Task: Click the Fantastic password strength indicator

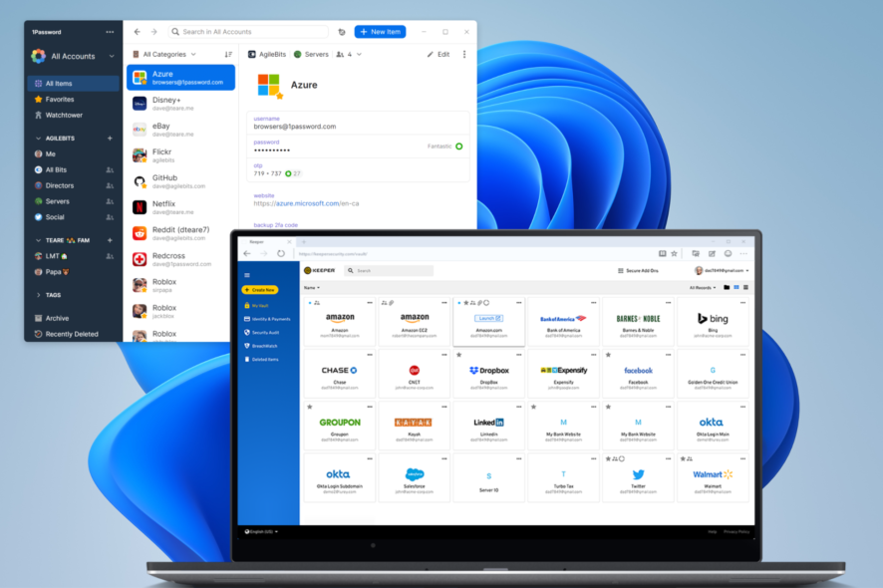Action: [x=444, y=147]
